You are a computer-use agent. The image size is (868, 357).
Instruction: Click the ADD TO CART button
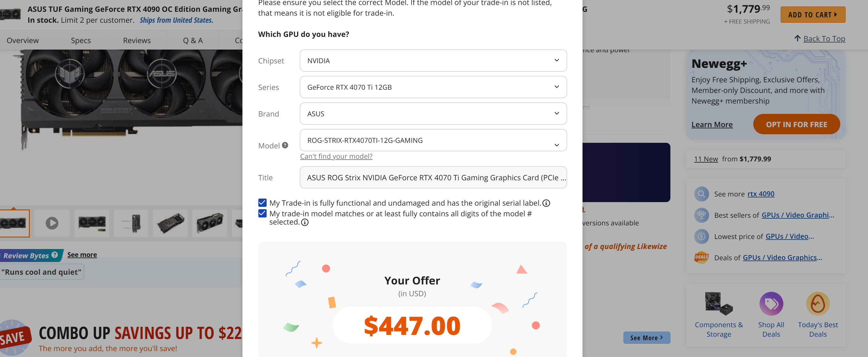point(812,15)
